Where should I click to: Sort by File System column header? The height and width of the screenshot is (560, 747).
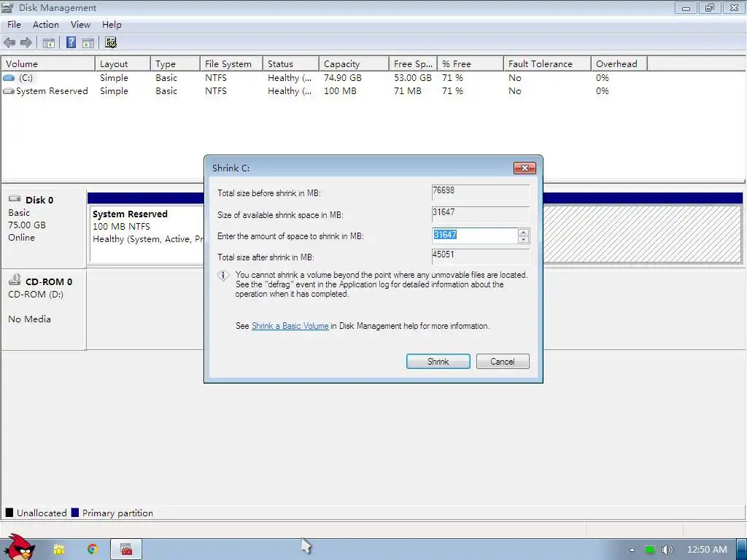(x=231, y=64)
